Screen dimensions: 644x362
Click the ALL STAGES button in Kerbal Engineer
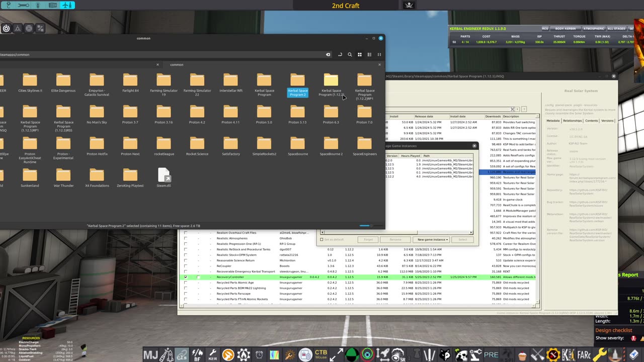click(617, 29)
